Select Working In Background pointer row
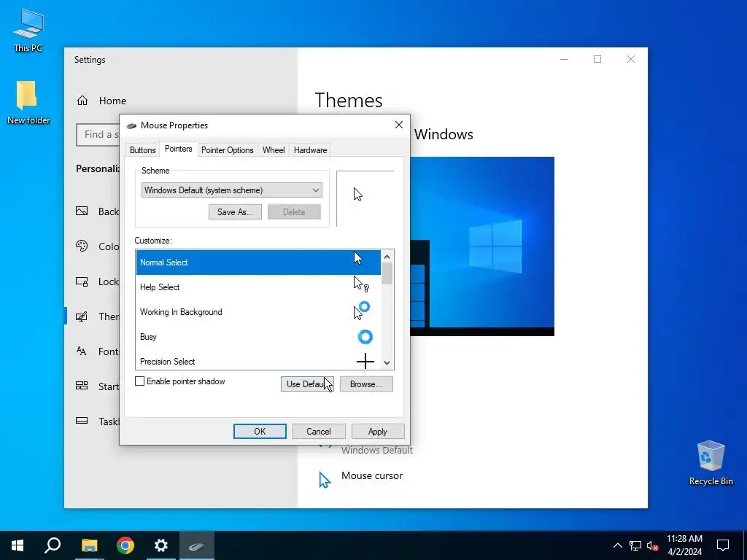Viewport: 747px width, 560px height. pyautogui.click(x=258, y=312)
